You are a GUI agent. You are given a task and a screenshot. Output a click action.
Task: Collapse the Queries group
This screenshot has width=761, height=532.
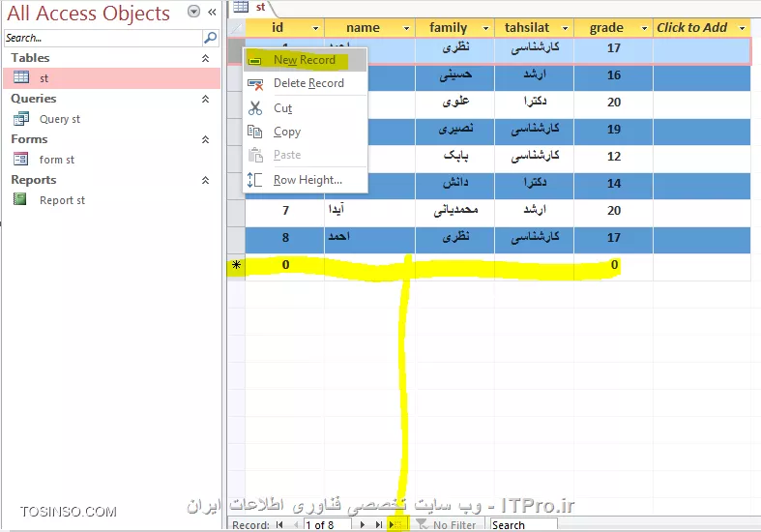coord(205,99)
